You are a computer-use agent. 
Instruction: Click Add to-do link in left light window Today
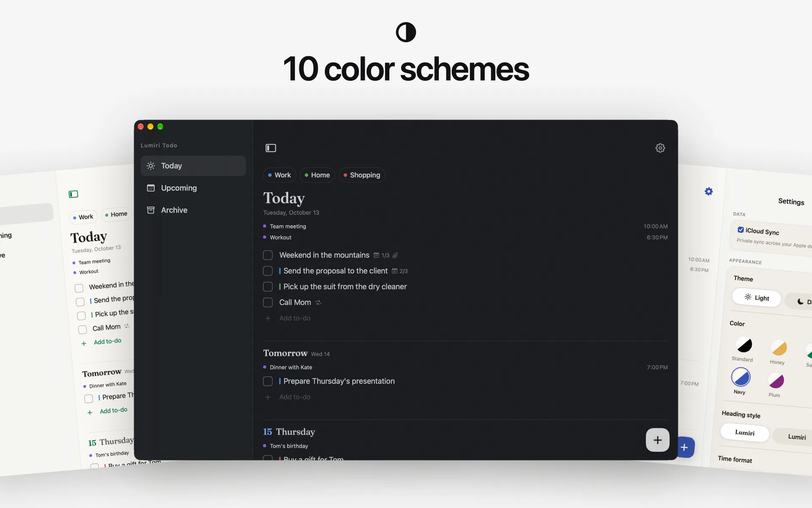point(107,342)
